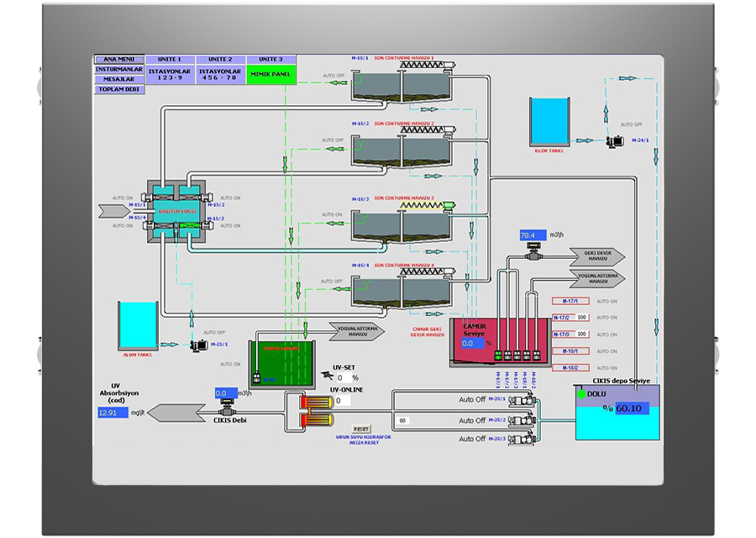The width and height of the screenshot is (756, 538).
Task: Click the outlet arrow next to UV Absorbsiyon
Action: [x=176, y=414]
